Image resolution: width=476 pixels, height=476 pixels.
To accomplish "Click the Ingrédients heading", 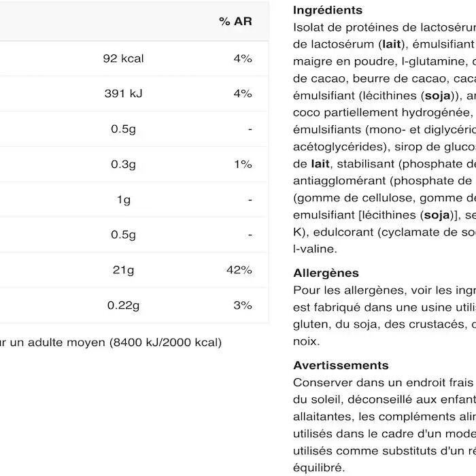I will (328, 10).
